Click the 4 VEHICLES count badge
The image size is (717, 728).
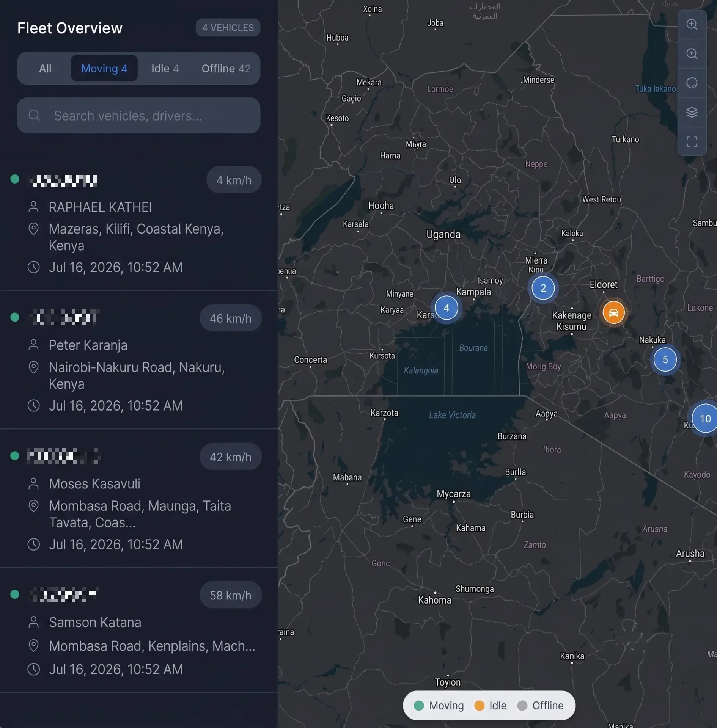[228, 28]
